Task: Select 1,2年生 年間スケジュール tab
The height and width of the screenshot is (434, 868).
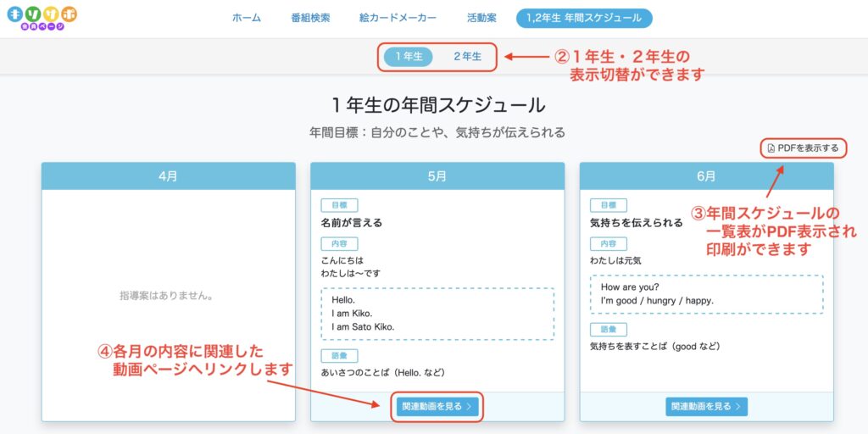Action: pos(584,18)
